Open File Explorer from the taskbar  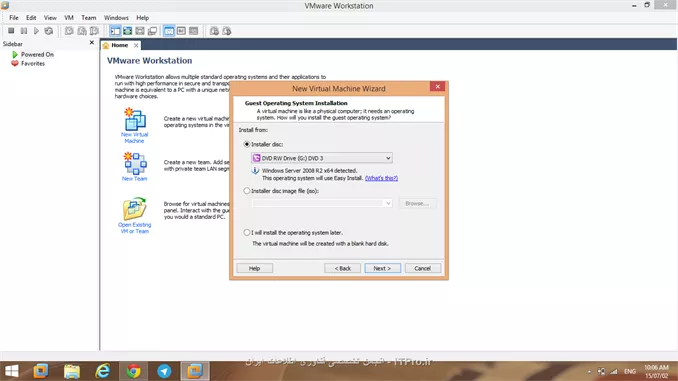pyautogui.click(x=72, y=371)
